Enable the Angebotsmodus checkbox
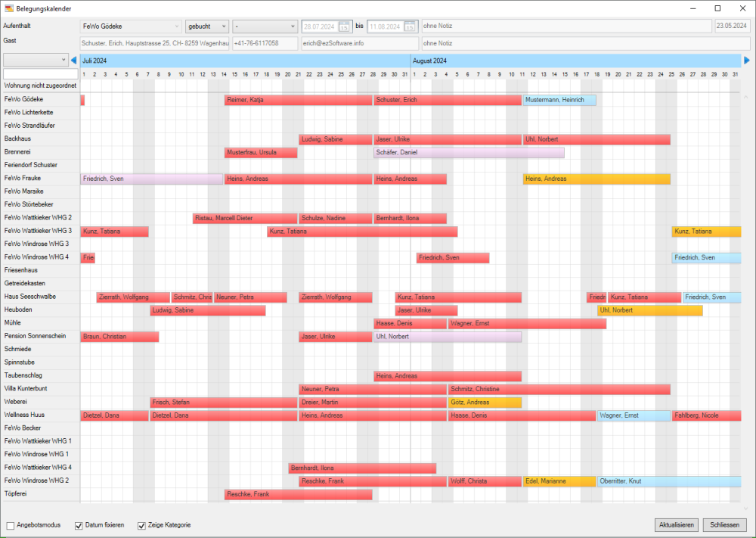Viewport: 756px width, 538px height. tap(10, 524)
